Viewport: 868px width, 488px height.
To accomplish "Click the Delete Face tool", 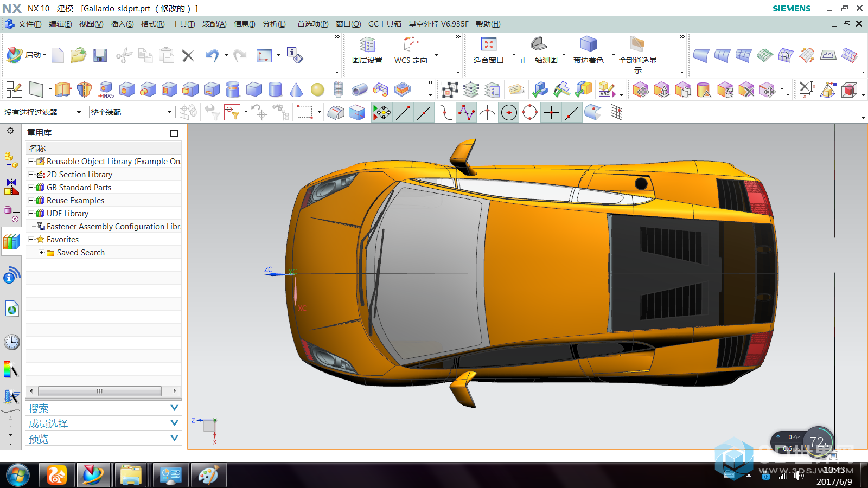I will (746, 89).
